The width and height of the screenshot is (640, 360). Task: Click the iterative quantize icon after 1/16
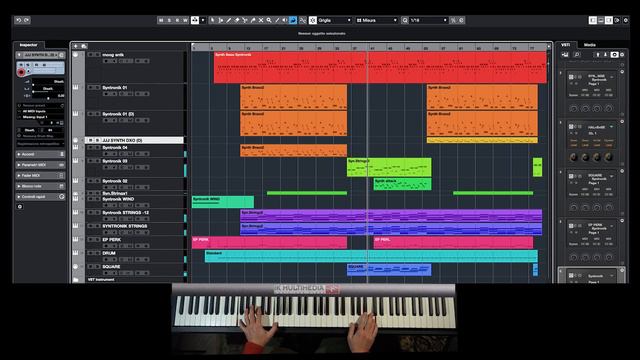pos(453,20)
